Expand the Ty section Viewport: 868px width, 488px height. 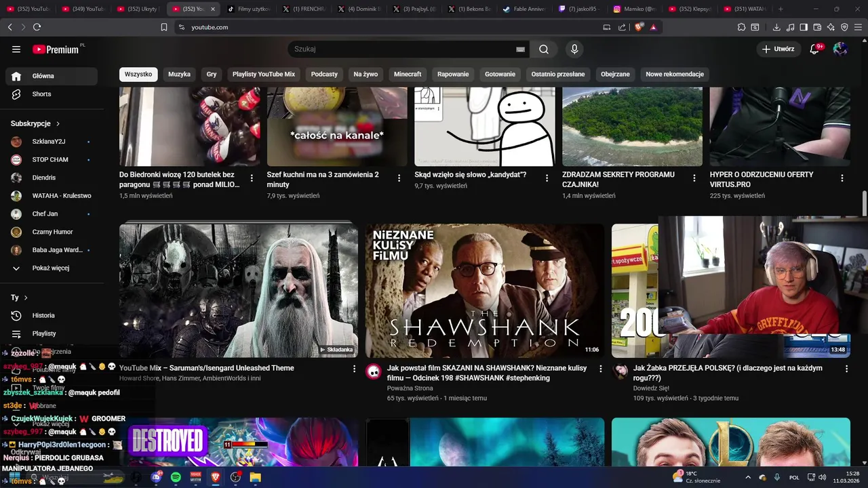pyautogui.click(x=19, y=298)
